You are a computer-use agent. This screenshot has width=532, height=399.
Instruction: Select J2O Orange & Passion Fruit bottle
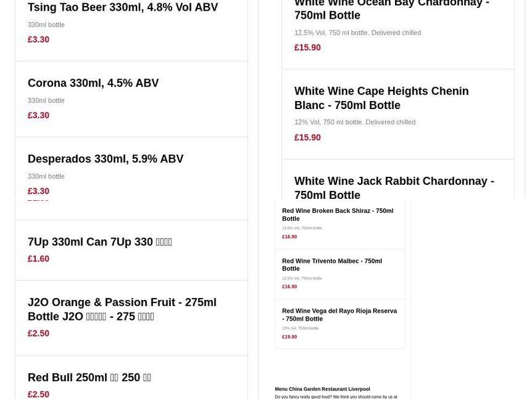coord(122,309)
